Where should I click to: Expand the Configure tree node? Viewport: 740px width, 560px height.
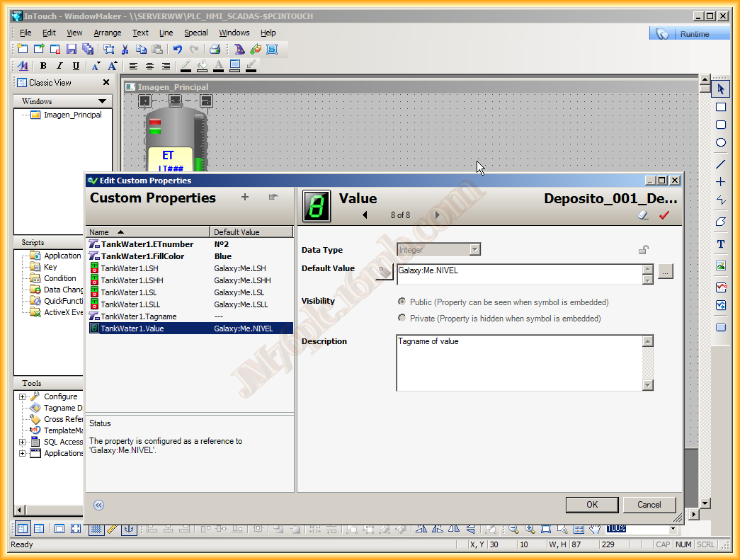coord(23,396)
